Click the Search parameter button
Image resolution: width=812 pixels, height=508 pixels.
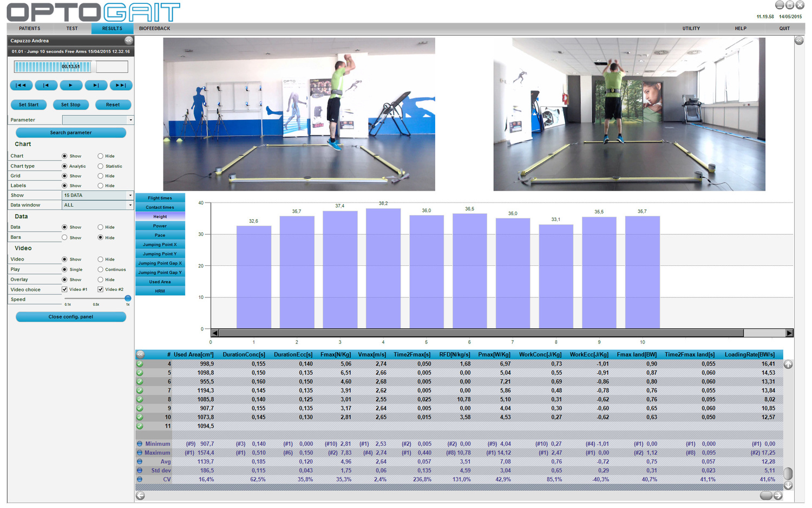(x=71, y=133)
